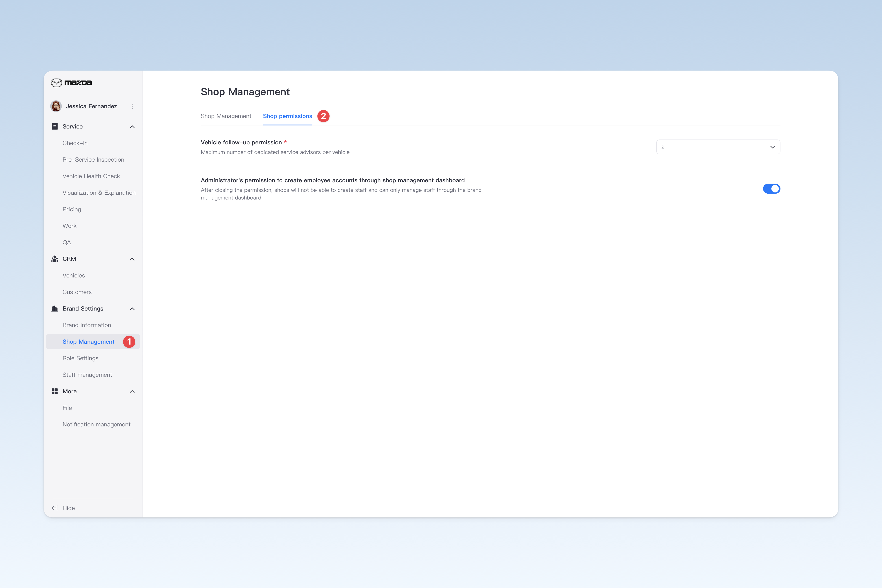The height and width of the screenshot is (588, 882).
Task: Click the Mazda logo
Action: click(x=71, y=83)
